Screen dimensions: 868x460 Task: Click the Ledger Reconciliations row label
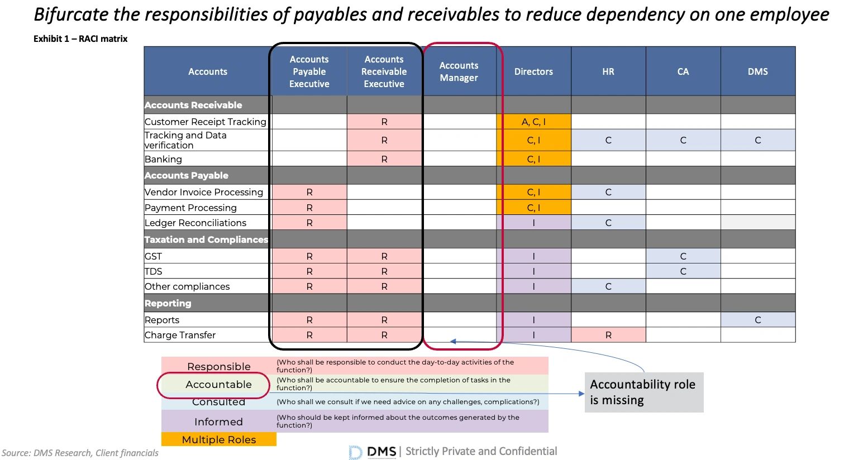pos(195,223)
